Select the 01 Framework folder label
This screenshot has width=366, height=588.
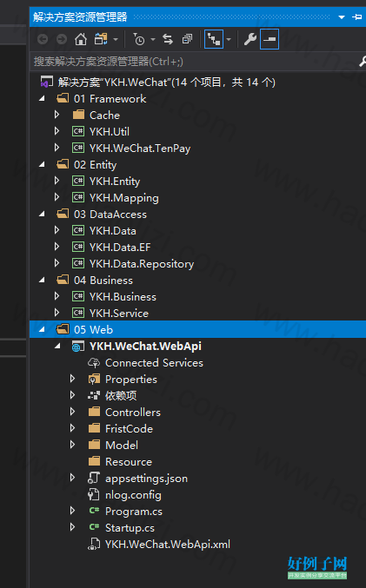(x=110, y=99)
